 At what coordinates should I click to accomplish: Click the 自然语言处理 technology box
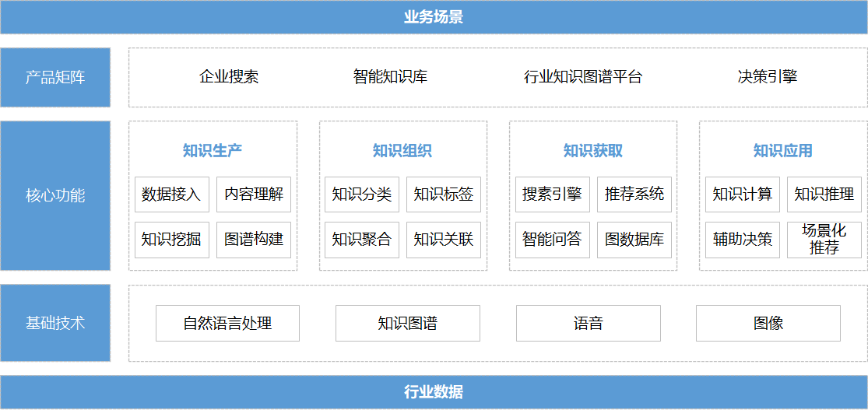pos(227,323)
